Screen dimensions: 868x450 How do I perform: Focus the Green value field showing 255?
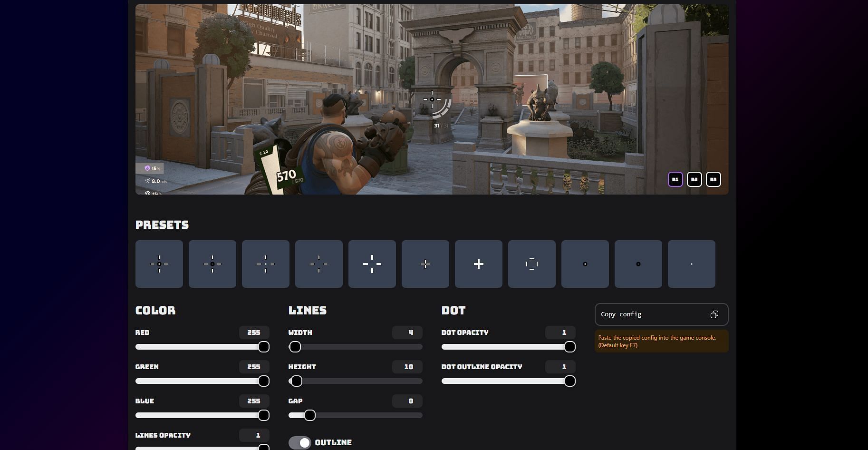tap(254, 367)
